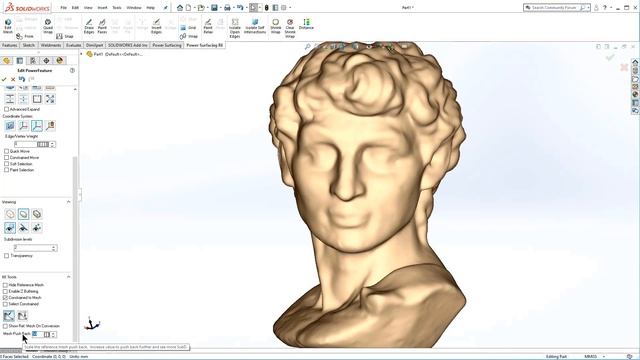
Task: Toggle the Grid option in ribbon
Action: tap(189, 28)
